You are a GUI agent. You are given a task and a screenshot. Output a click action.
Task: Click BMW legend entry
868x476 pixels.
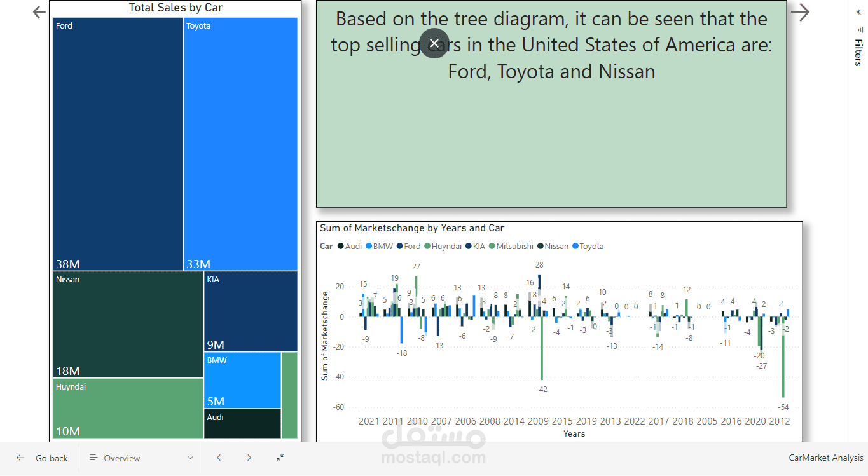pyautogui.click(x=379, y=247)
